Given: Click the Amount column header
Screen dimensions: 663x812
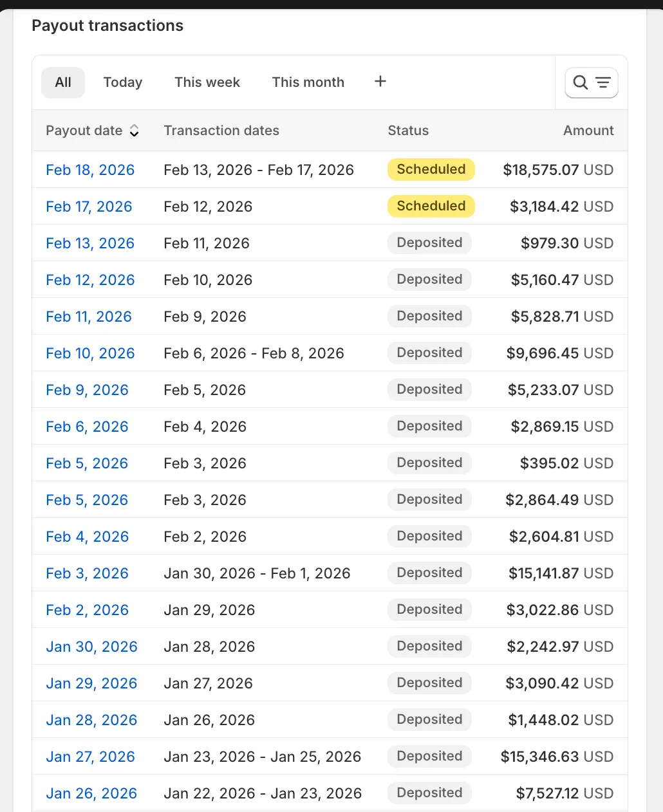Looking at the screenshot, I should tap(588, 131).
